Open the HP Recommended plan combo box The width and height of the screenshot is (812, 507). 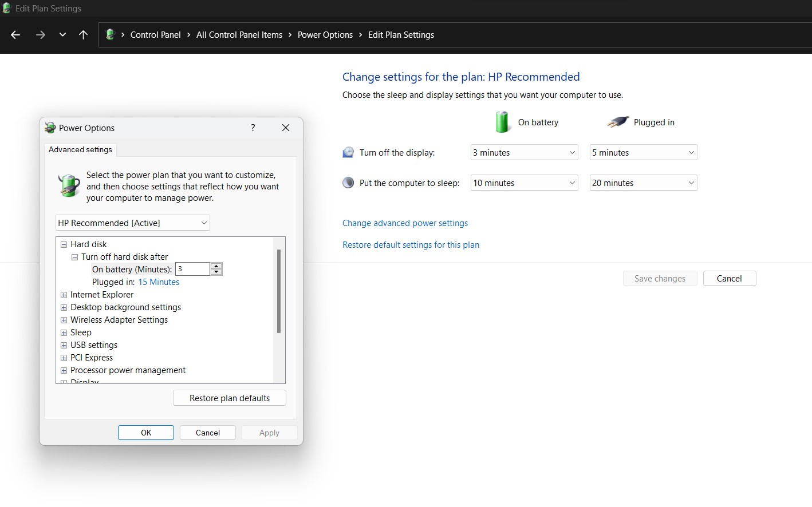coord(132,223)
